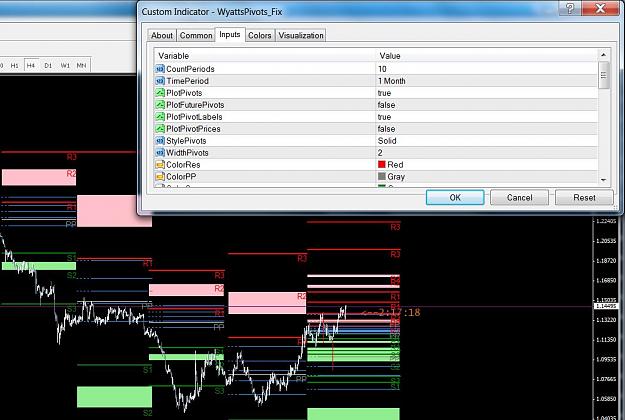Select the CountPeriods variable name

coord(190,69)
